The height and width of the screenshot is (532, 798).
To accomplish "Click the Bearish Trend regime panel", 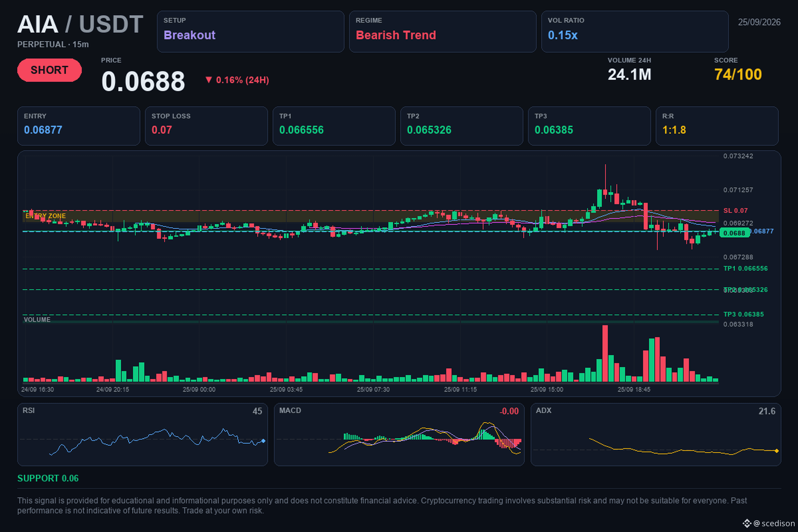I will [x=443, y=32].
